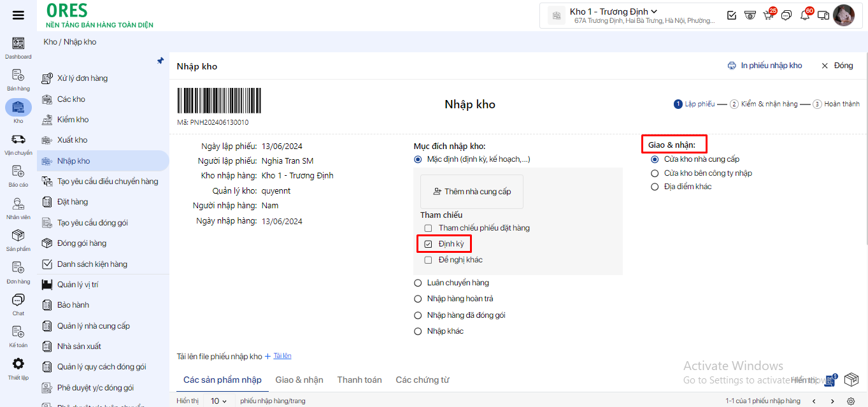Choose Địa điểm khác radio option
Screen dimensions: 868x407
pyautogui.click(x=654, y=187)
